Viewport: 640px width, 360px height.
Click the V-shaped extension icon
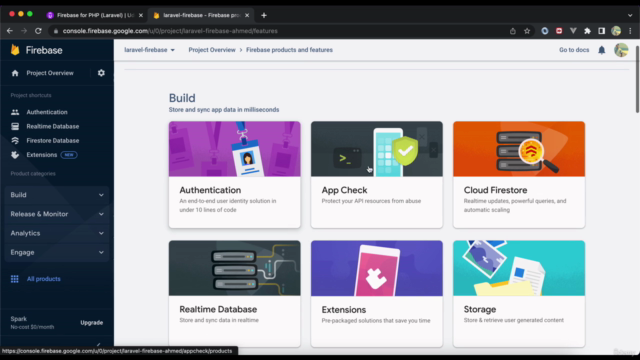pos(573,31)
